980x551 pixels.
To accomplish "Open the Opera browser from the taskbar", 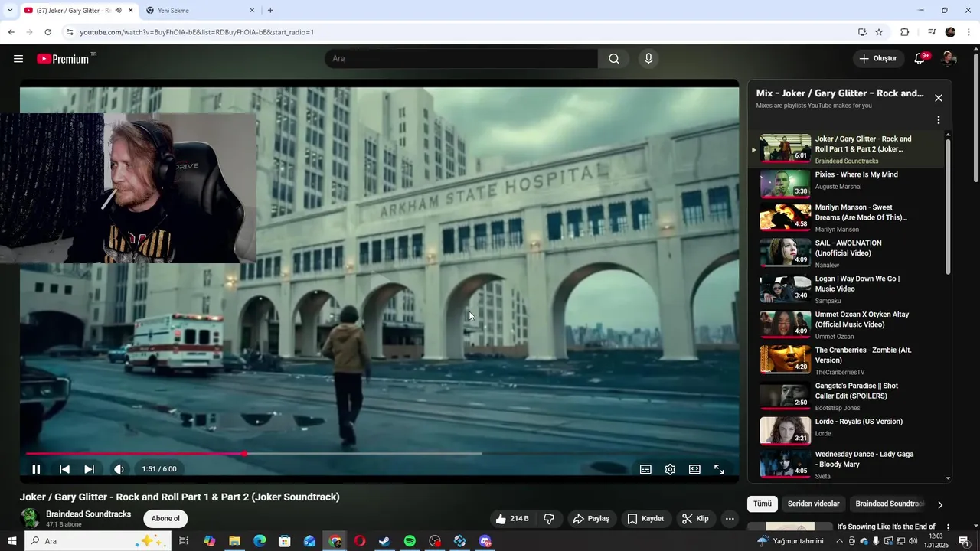I will [359, 541].
